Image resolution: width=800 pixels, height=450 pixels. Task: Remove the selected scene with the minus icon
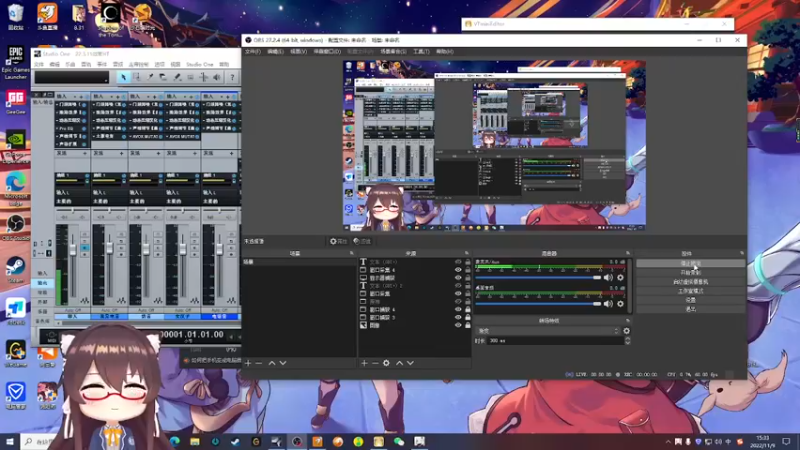[259, 363]
